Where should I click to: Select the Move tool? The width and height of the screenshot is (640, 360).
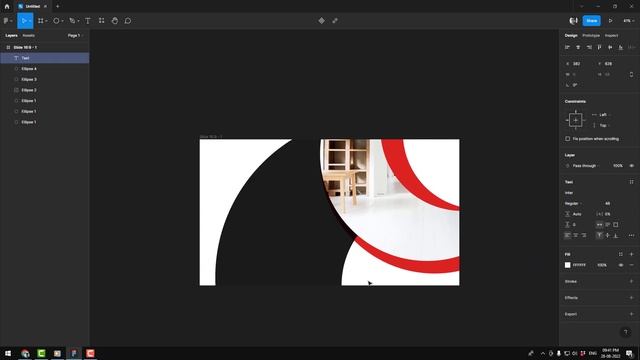(23, 21)
